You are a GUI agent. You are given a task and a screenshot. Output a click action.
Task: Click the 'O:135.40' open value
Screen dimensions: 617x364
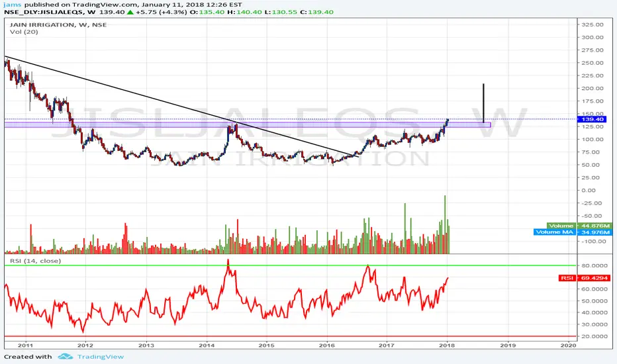pos(207,12)
